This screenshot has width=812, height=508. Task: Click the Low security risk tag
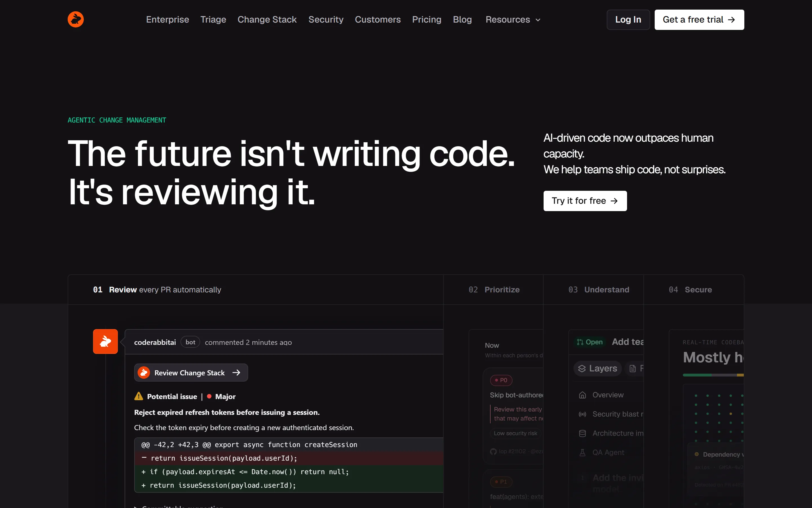coord(515,433)
